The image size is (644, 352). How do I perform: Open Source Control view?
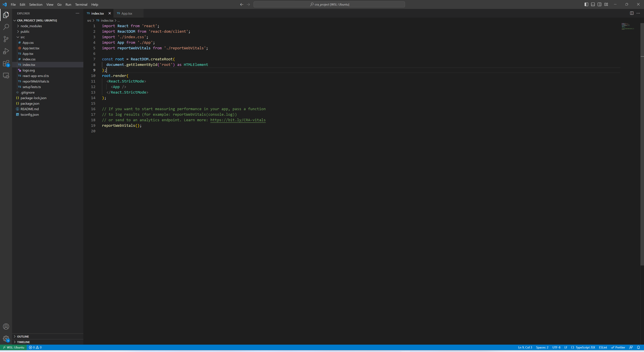pos(6,39)
